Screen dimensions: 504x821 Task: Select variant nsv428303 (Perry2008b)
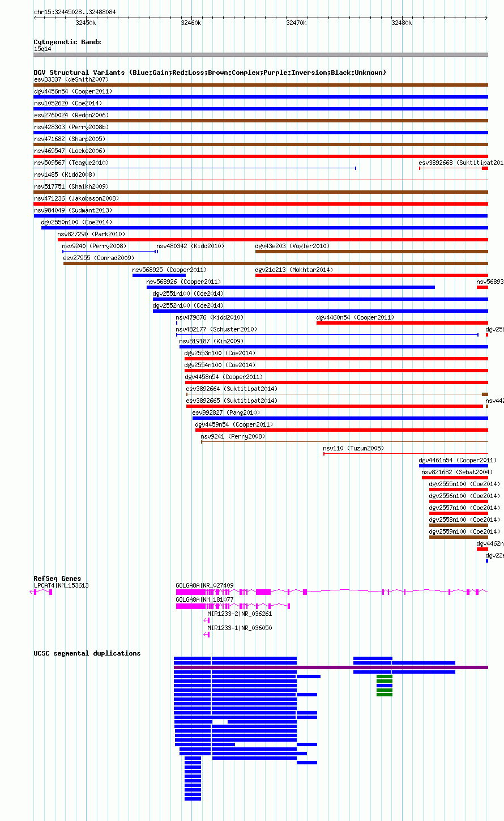(x=71, y=127)
